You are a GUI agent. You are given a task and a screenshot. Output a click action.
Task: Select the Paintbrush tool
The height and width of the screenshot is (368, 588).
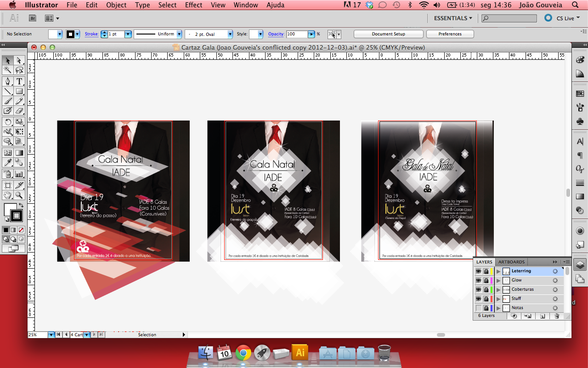(x=8, y=101)
